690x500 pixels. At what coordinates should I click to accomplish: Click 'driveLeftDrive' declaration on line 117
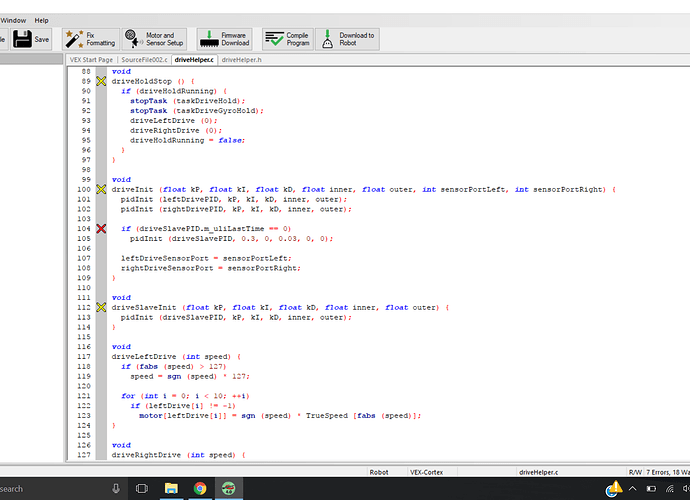coord(144,357)
